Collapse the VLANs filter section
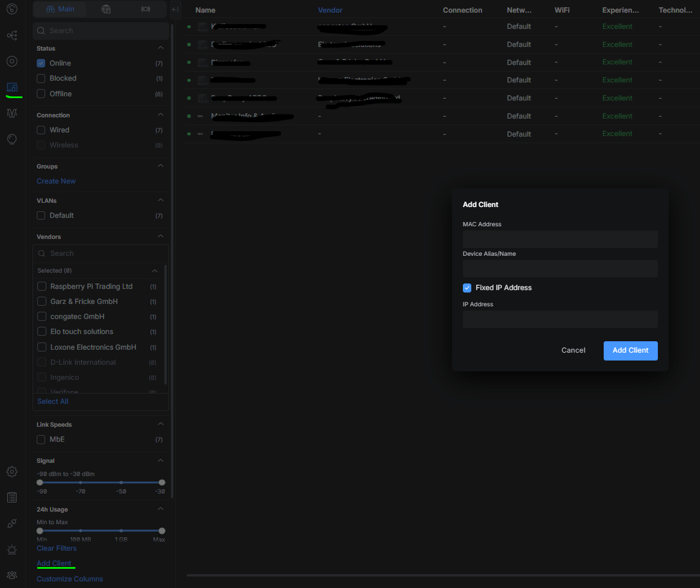This screenshot has height=588, width=700. pos(161,200)
